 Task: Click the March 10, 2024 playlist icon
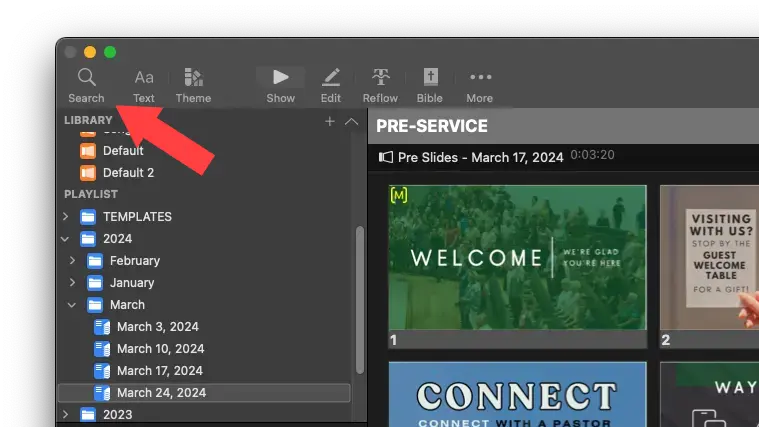click(x=102, y=349)
